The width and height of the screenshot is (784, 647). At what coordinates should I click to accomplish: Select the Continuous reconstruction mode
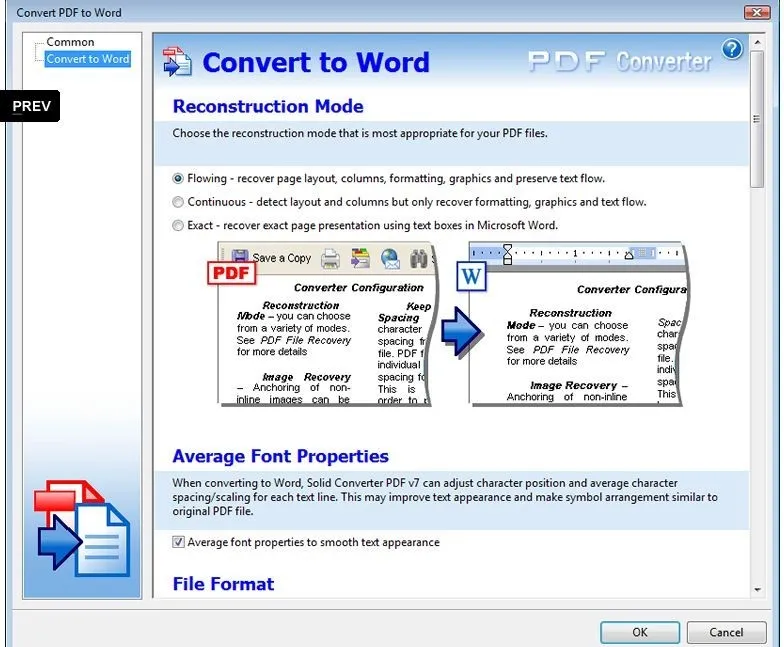(178, 202)
